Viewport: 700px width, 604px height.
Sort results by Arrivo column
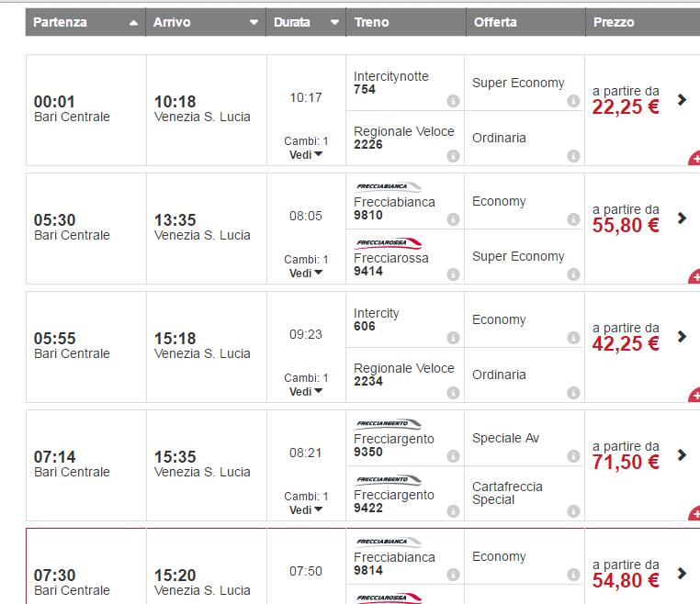click(x=206, y=22)
